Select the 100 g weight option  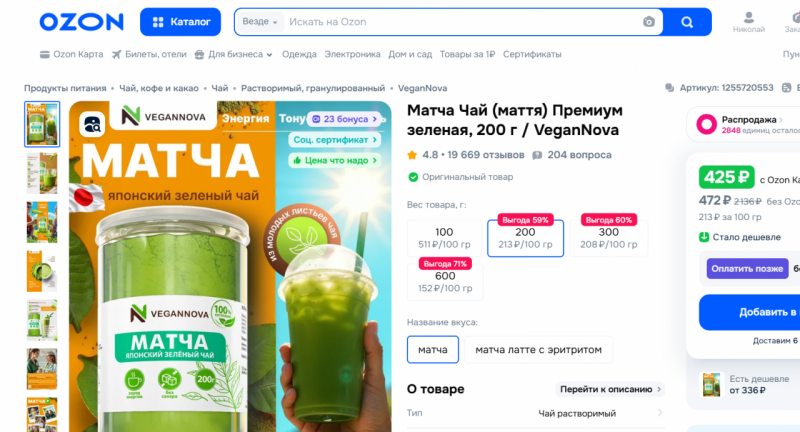(x=444, y=238)
